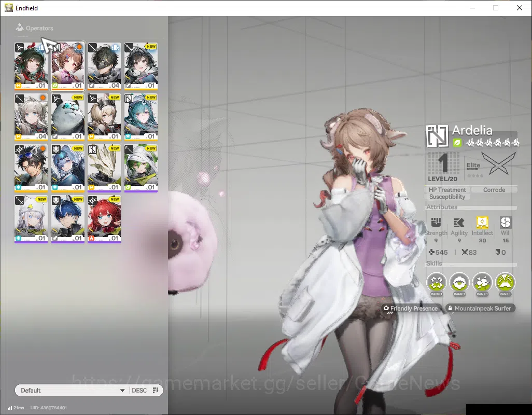This screenshot has height=415, width=532.
Task: Click the Attributes section header
Action: 442,207
